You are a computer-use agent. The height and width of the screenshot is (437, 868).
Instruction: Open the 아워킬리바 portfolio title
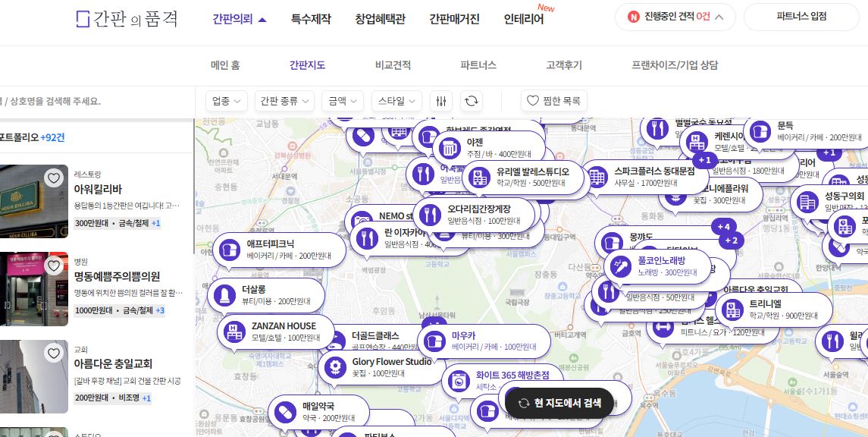pos(98,189)
